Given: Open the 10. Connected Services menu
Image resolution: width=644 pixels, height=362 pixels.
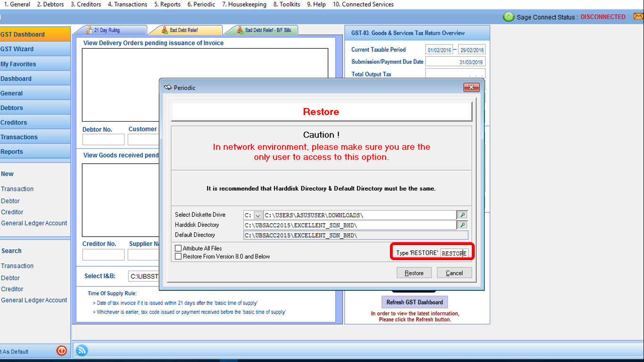Looking at the screenshot, I should (x=363, y=4).
